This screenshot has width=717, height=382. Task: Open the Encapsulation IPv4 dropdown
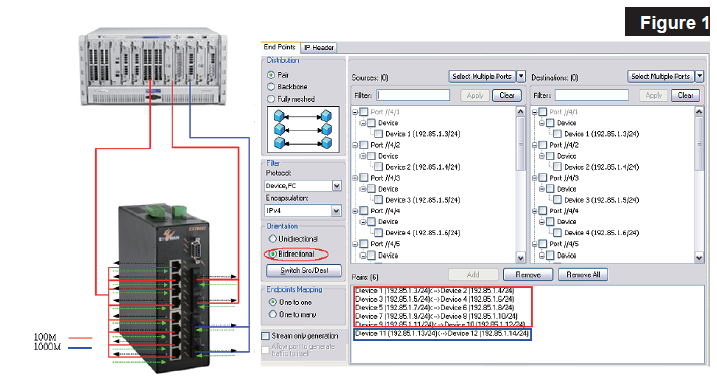(x=336, y=210)
